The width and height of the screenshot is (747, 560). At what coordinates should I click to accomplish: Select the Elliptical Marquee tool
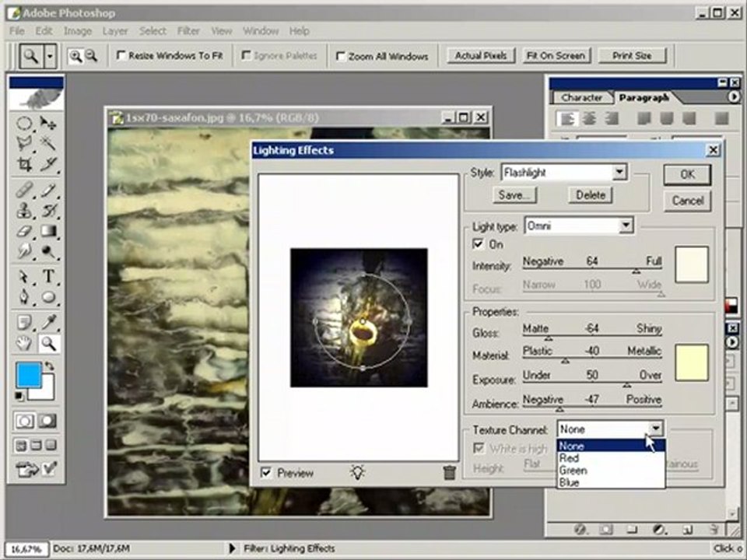[24, 124]
